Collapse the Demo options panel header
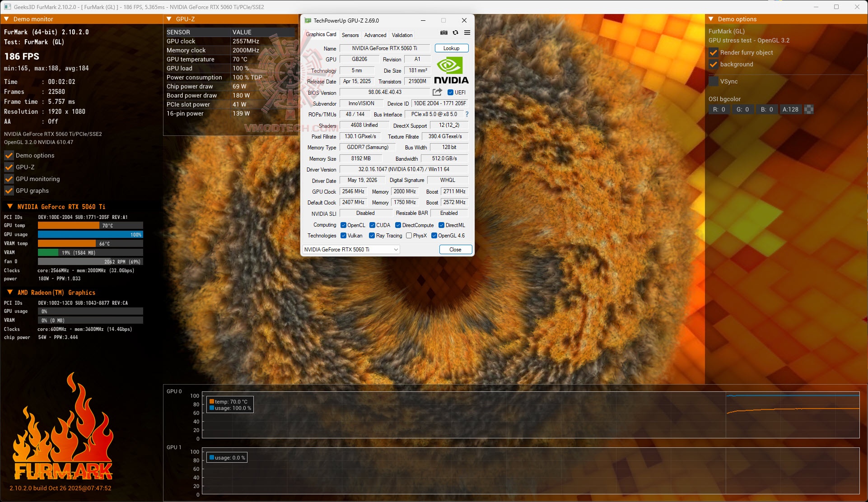Screen dimensions: 868x502 [x=711, y=19]
